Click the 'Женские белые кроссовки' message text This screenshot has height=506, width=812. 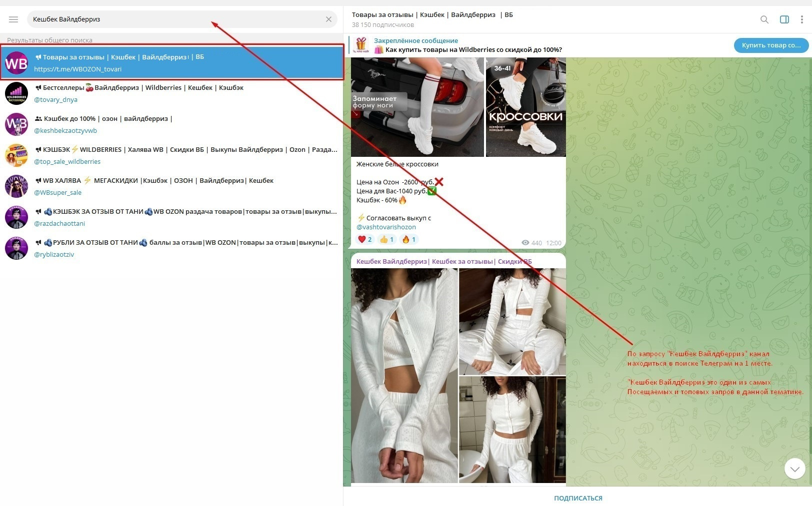tap(397, 164)
